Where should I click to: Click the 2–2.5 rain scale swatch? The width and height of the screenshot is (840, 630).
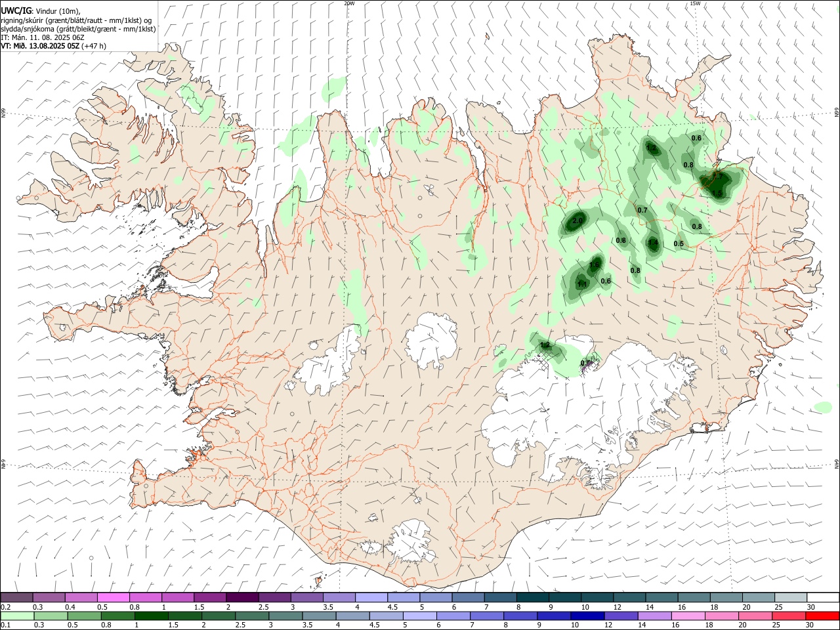pyautogui.click(x=219, y=616)
